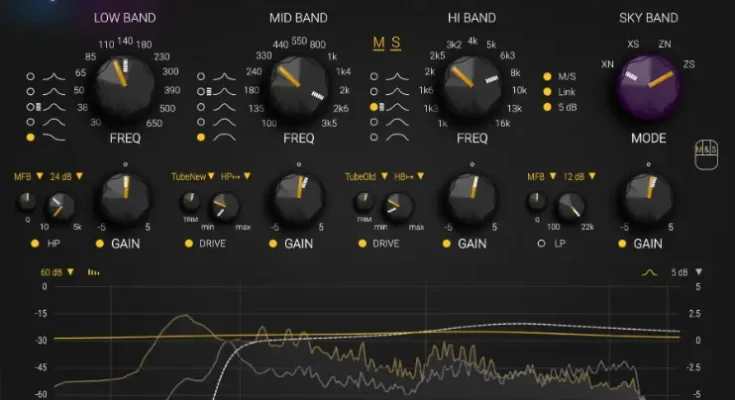
Task: Click the Low Band FREQ knob
Action: click(126, 87)
